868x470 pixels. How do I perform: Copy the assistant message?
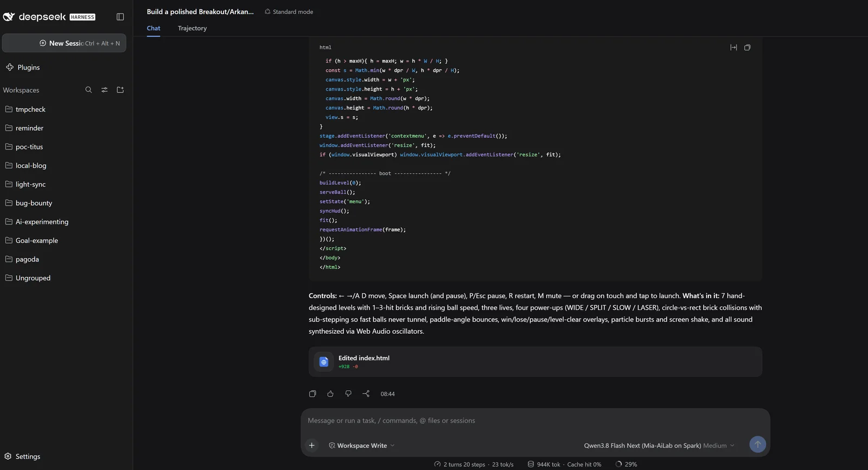point(312,394)
